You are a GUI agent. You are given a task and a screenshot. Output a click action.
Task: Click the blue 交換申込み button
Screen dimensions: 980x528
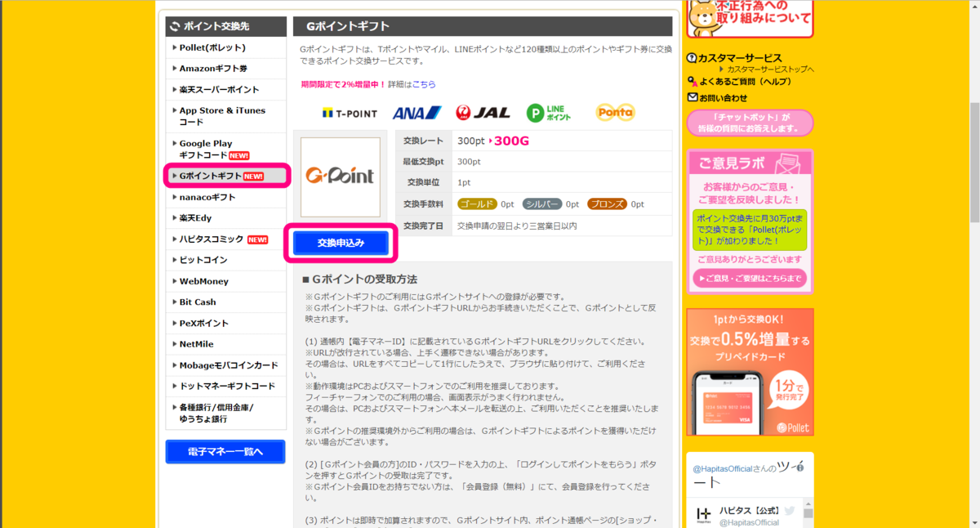coord(341,243)
